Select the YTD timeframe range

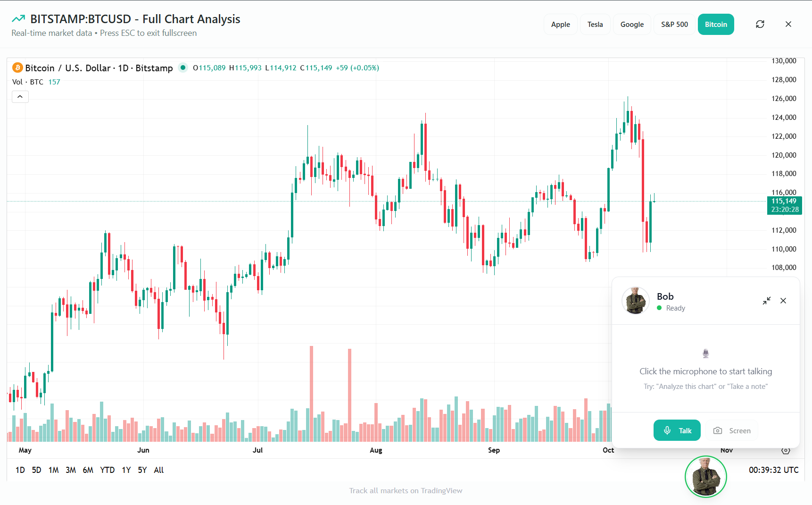(x=108, y=470)
